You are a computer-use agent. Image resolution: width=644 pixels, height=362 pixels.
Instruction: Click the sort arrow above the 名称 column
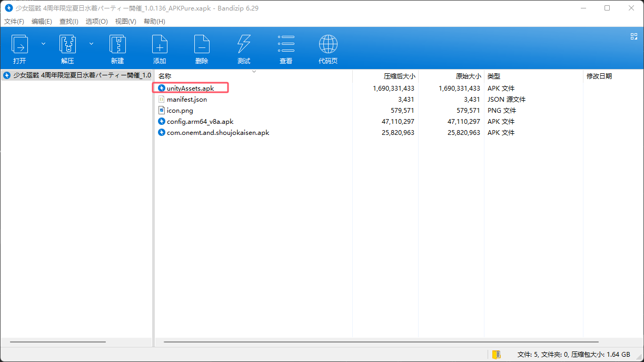(254, 71)
